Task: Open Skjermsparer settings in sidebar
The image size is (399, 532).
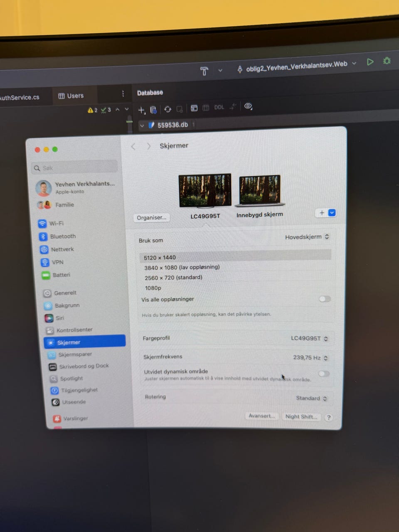Action: coord(69,355)
